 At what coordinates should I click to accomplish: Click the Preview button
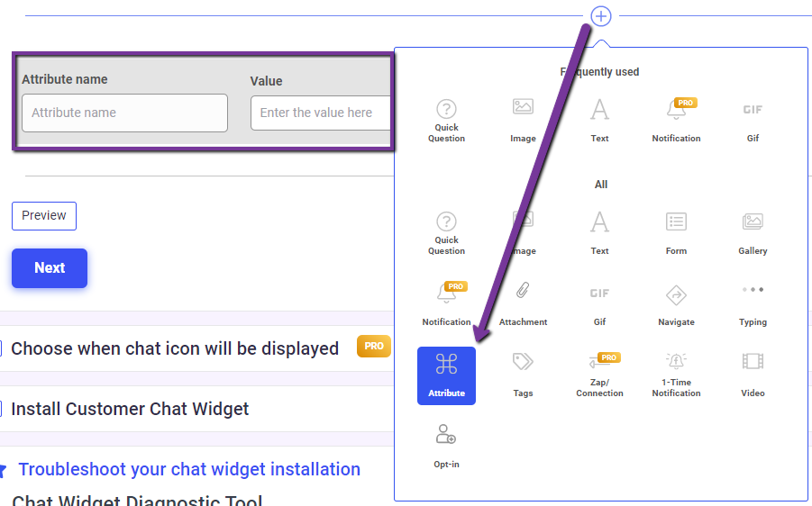(x=44, y=216)
